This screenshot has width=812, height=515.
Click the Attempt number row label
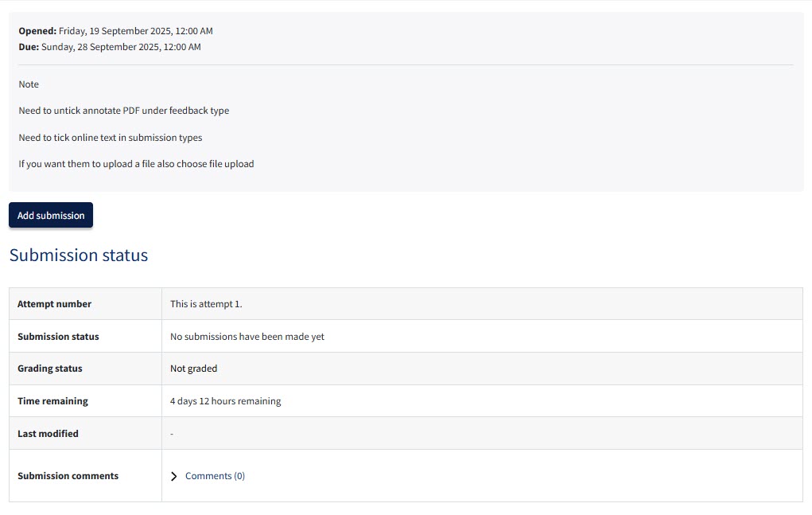coord(54,304)
